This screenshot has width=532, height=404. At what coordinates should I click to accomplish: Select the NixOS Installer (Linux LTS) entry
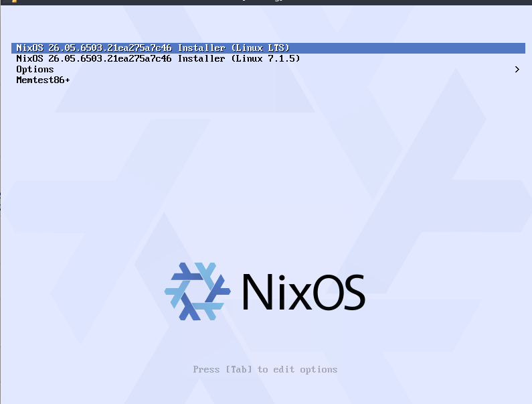coord(268,48)
